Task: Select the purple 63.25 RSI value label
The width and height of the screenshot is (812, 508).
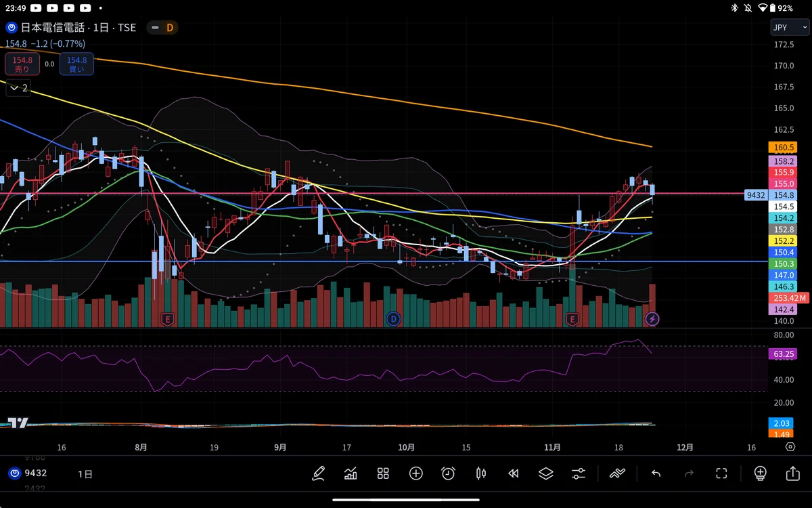Action: click(x=783, y=354)
